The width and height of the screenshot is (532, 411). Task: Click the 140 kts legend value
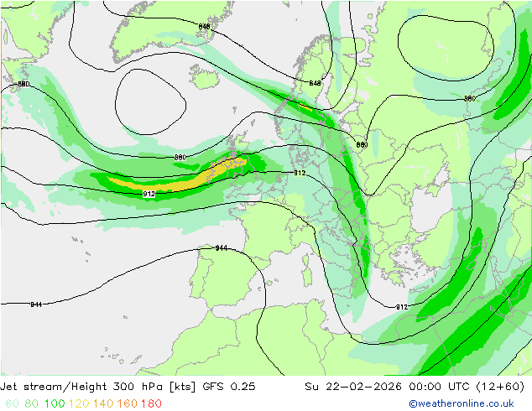103,403
